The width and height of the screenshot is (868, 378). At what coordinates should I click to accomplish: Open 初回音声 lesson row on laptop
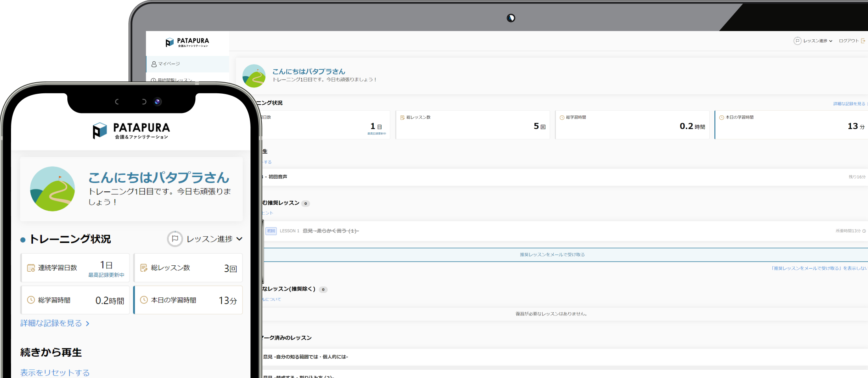point(565,177)
